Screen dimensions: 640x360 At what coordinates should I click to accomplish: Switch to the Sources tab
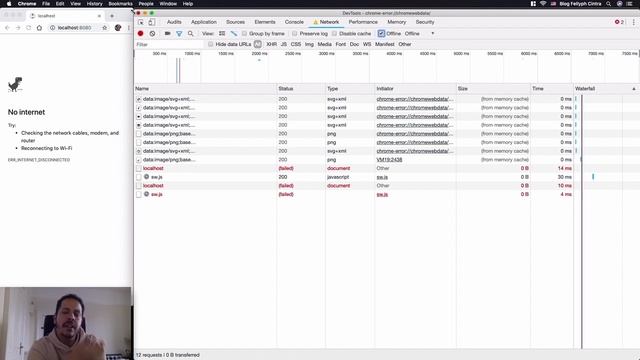236,22
